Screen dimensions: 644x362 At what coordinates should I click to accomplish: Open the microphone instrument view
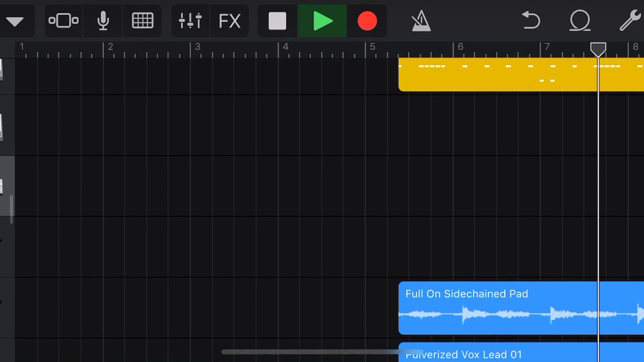pos(103,21)
